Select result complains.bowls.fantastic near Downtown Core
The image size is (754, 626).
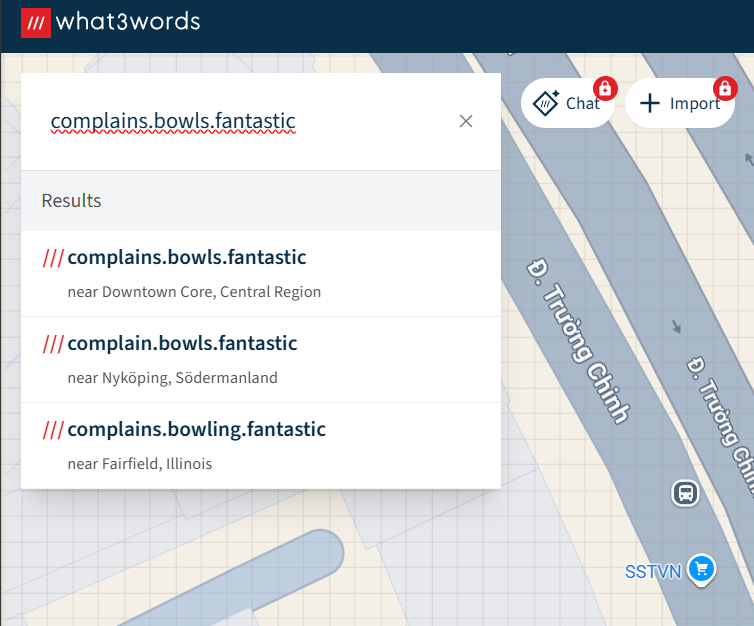261,274
